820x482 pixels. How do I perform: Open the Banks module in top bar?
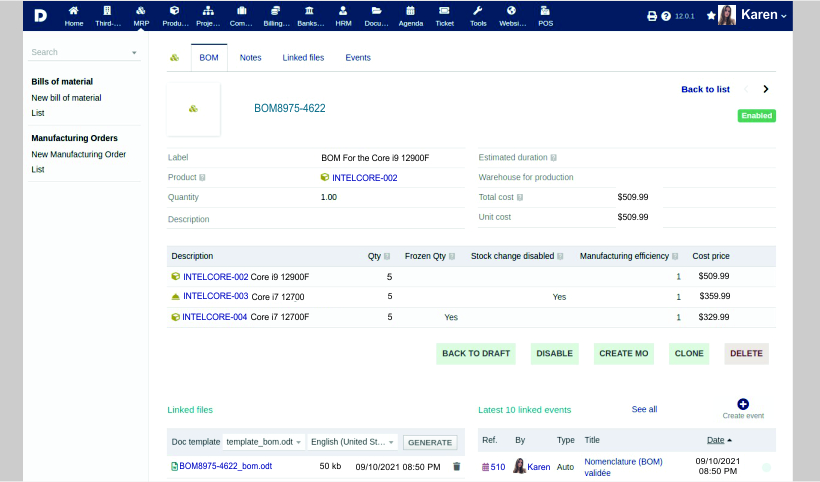pos(310,15)
